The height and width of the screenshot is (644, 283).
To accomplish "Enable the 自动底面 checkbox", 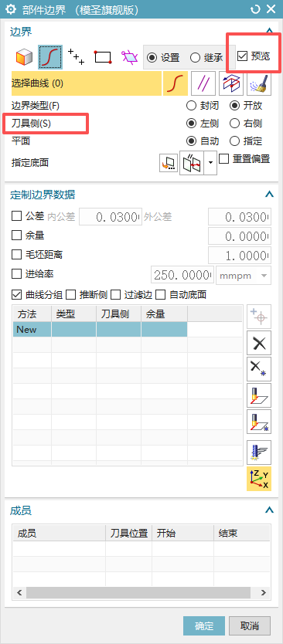I will [161, 294].
